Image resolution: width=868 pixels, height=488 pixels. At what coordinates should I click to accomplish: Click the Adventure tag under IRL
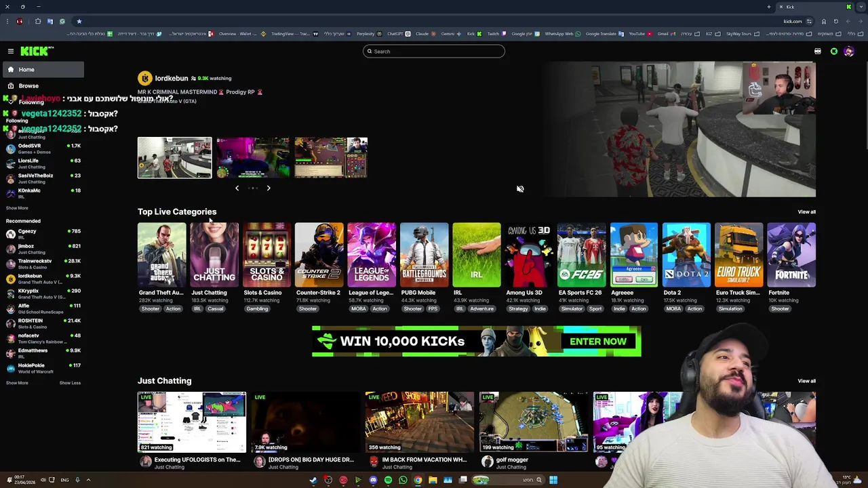[x=482, y=309]
